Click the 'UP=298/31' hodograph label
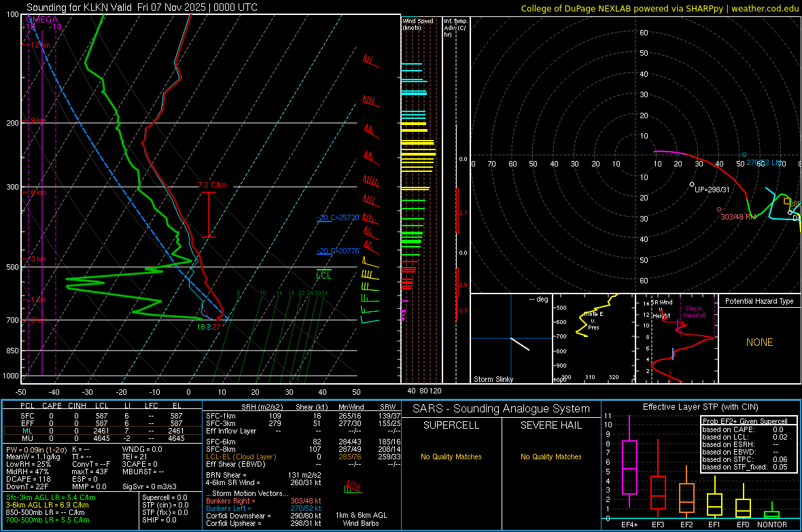The height and width of the screenshot is (532, 802). (x=712, y=190)
